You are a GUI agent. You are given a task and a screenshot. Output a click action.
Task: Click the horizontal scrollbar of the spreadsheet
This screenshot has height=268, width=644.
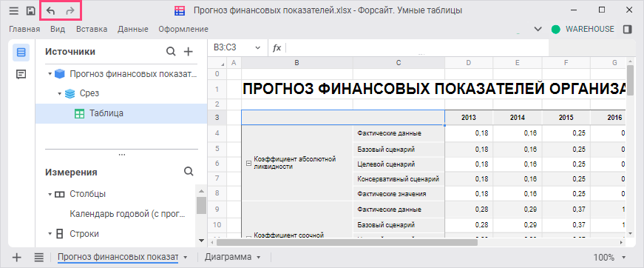coord(348,242)
